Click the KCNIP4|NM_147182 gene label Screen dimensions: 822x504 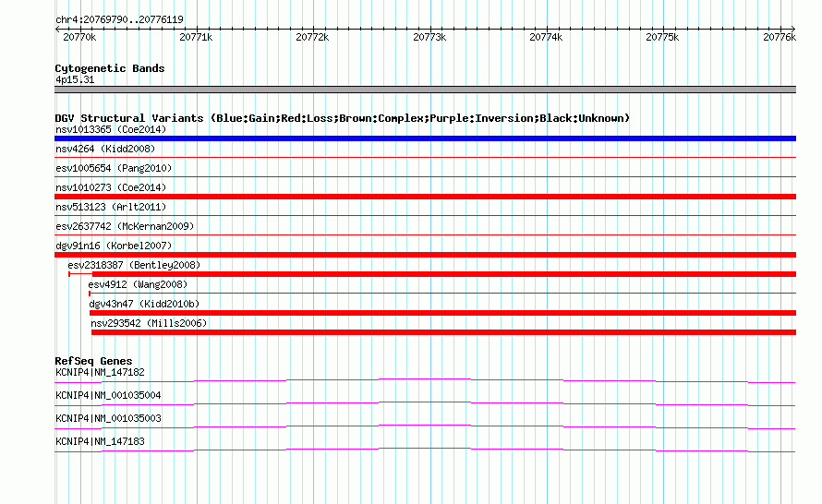pyautogui.click(x=100, y=373)
